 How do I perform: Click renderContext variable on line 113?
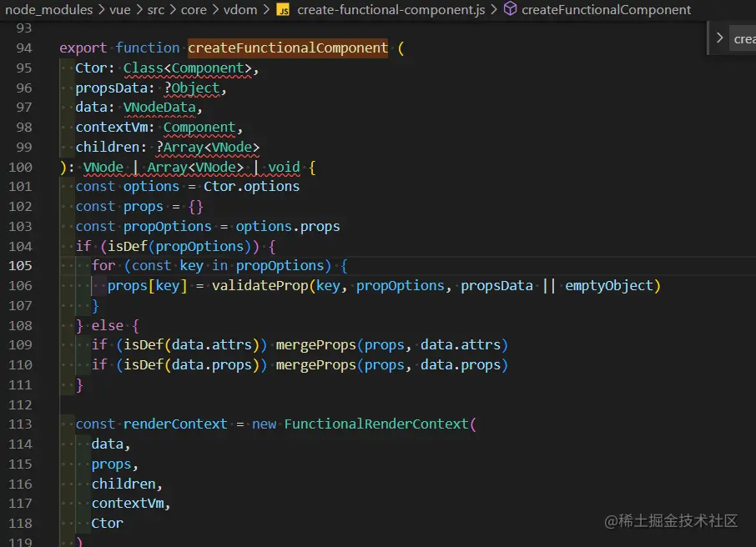(175, 424)
